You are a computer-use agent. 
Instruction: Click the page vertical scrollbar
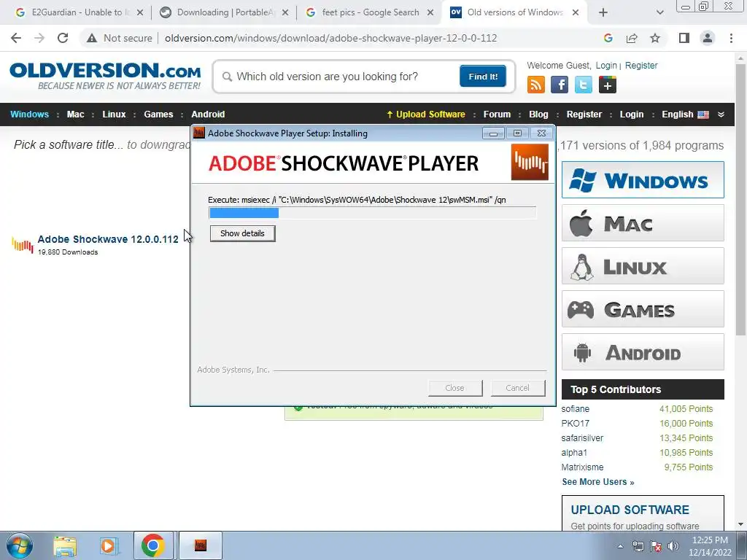(x=741, y=200)
